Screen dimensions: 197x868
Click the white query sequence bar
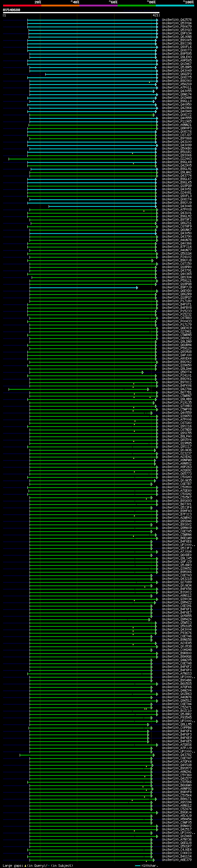click(x=81, y=13)
